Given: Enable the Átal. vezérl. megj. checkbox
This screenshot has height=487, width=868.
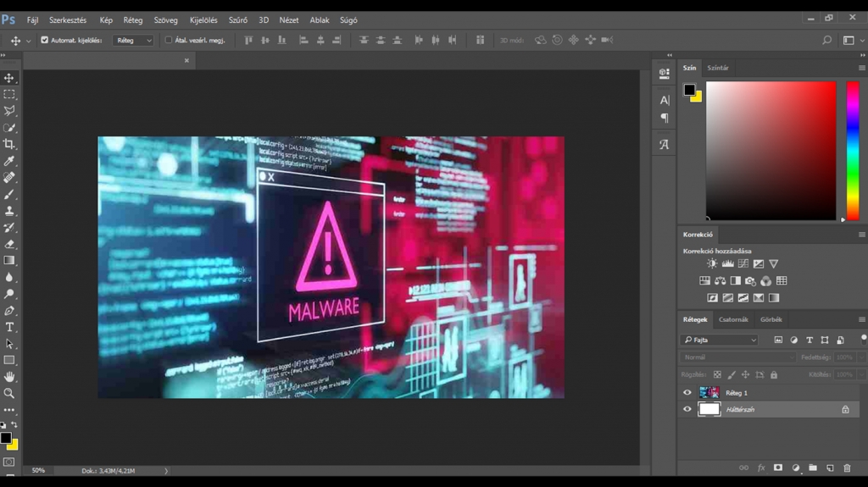Looking at the screenshot, I should [168, 40].
